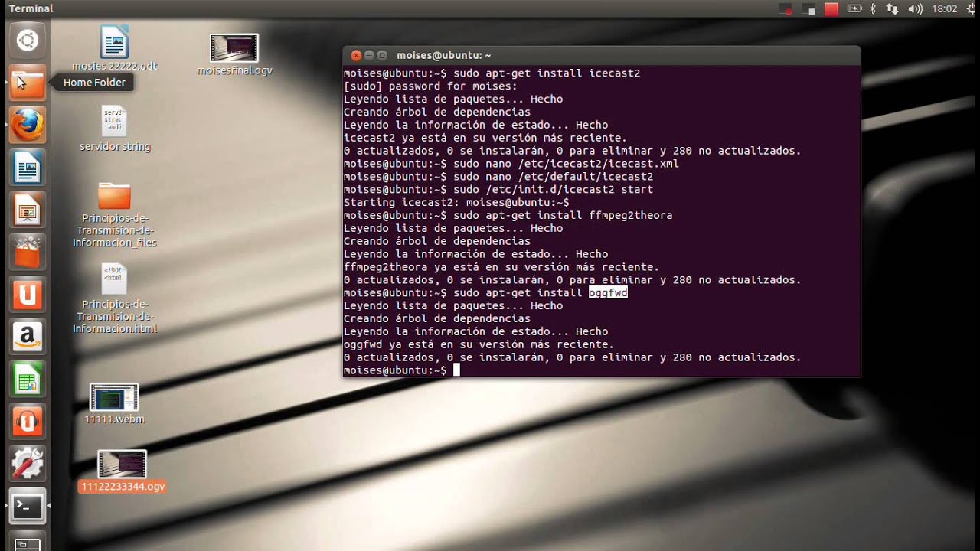Launch Firefox web browser
The width and height of the screenshot is (980, 551).
tap(27, 125)
